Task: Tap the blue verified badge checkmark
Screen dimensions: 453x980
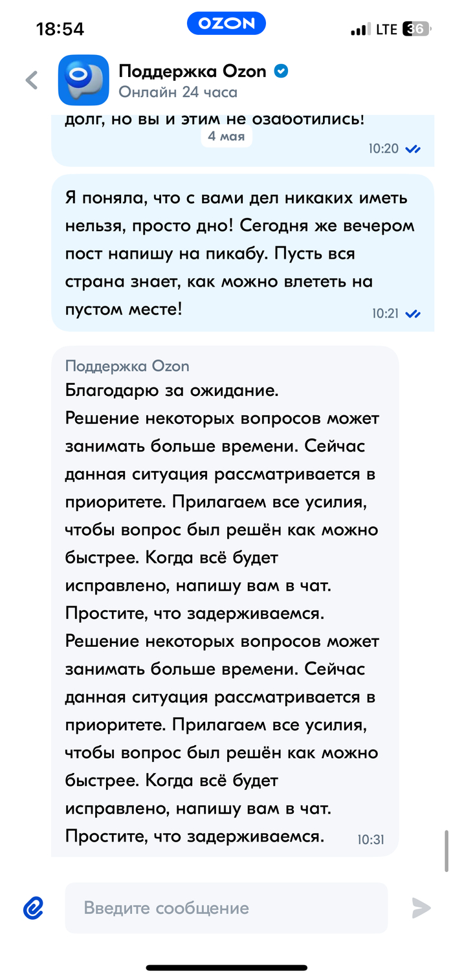Action: point(281,71)
